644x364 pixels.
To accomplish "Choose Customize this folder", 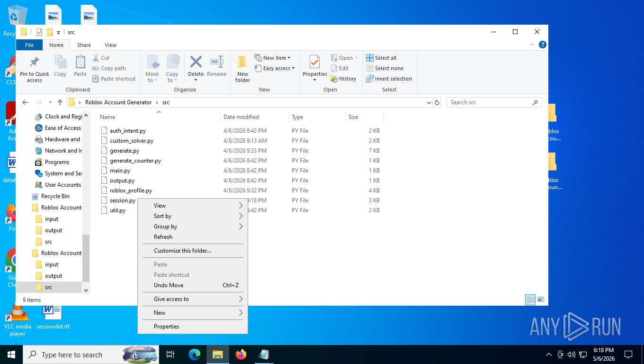I will click(x=193, y=251).
